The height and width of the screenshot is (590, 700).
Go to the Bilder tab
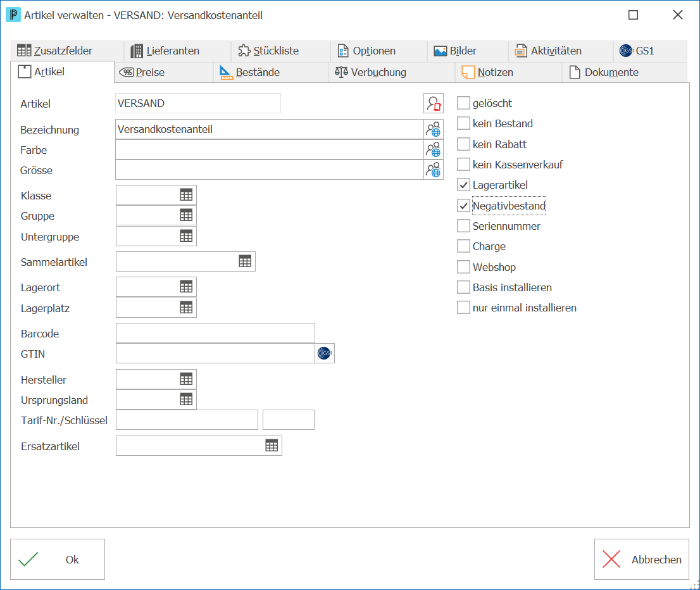click(468, 51)
